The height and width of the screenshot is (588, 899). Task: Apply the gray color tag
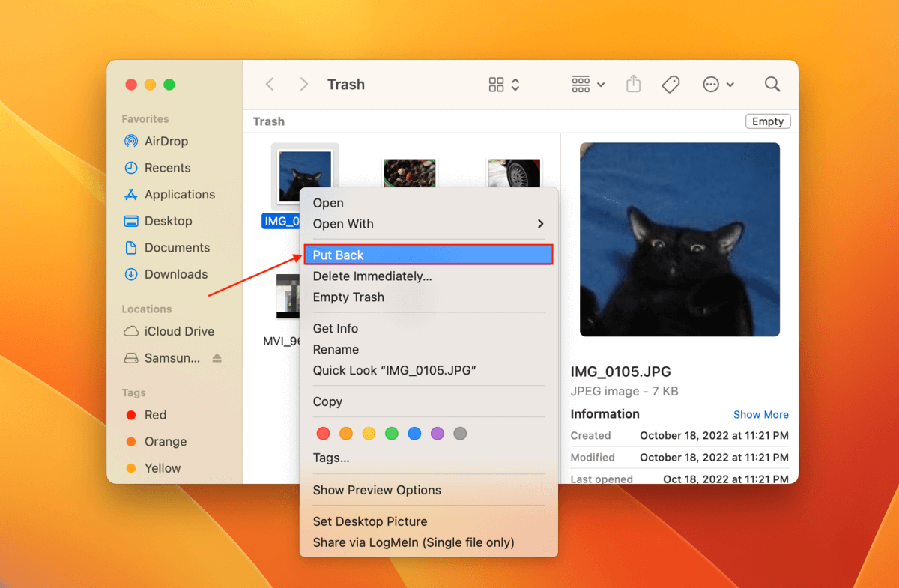pyautogui.click(x=460, y=434)
